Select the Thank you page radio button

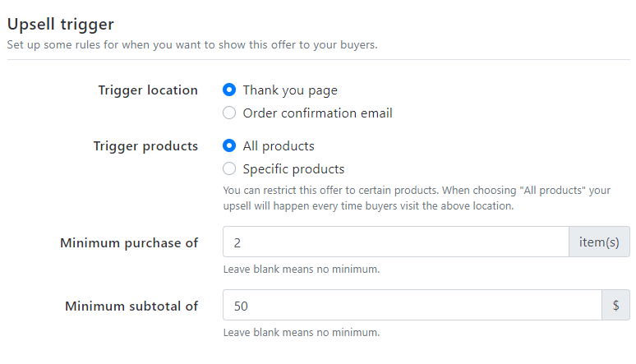229,90
